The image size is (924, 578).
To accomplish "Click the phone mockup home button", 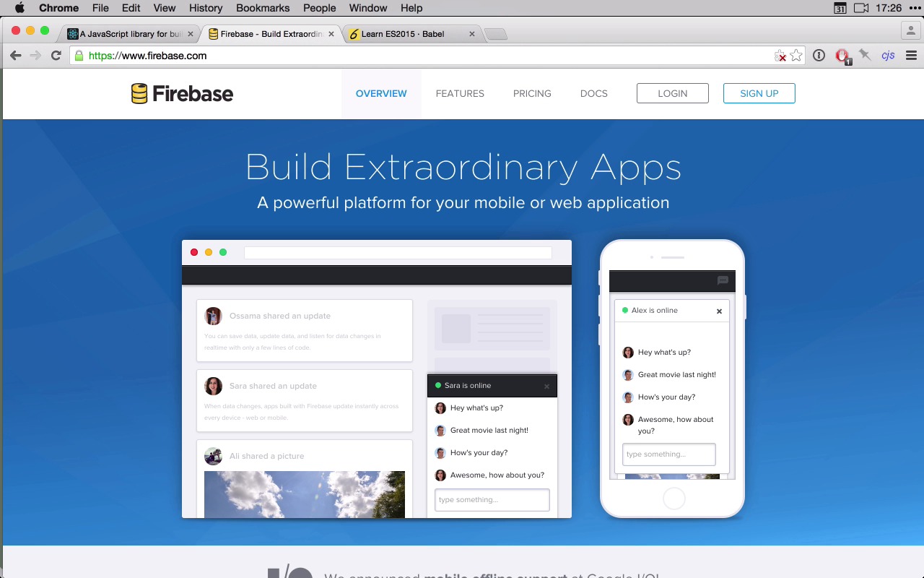I will [x=674, y=499].
